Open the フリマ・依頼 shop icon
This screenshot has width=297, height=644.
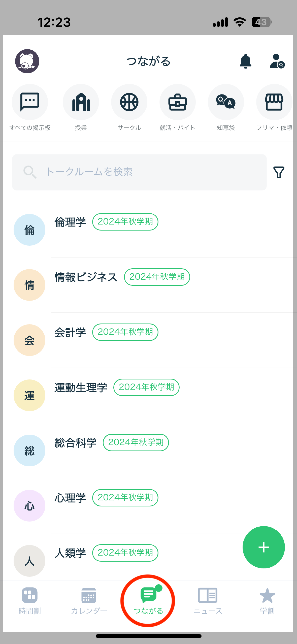click(274, 102)
